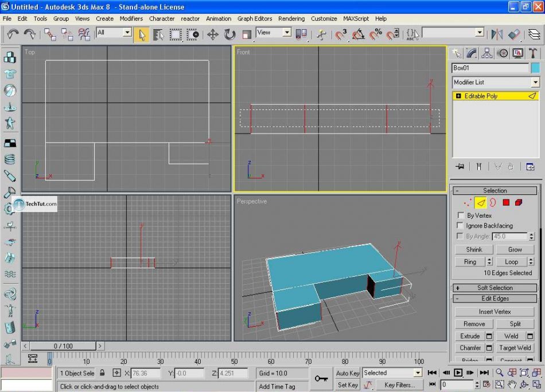Select Border sub-object level
This screenshot has height=392, width=545.
pyautogui.click(x=493, y=202)
